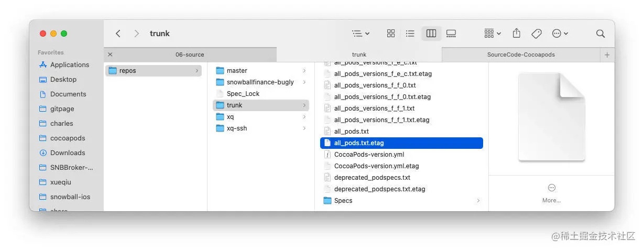Open the group-by options dropdown
644x250 pixels.
coord(493,34)
